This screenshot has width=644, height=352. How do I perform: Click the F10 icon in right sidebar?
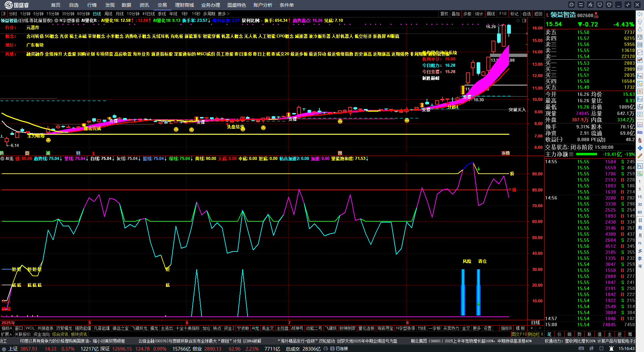pyautogui.click(x=640, y=76)
